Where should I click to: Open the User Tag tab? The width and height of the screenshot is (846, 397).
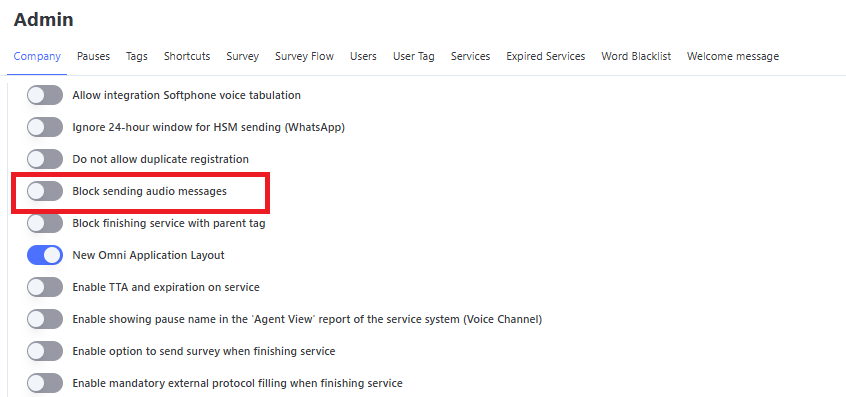click(414, 56)
